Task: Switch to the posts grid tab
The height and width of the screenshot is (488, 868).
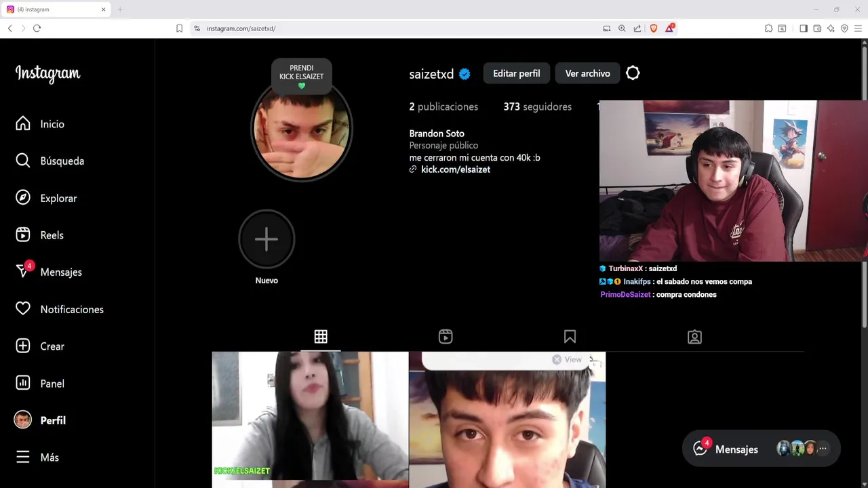Action: pyautogui.click(x=321, y=337)
